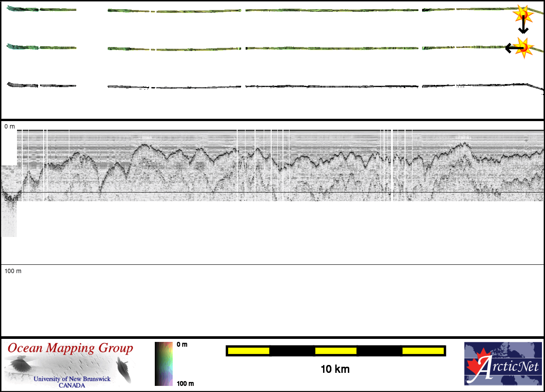Click the upper starburst position marker
Screen dimensions: 545x392
(x=523, y=14)
